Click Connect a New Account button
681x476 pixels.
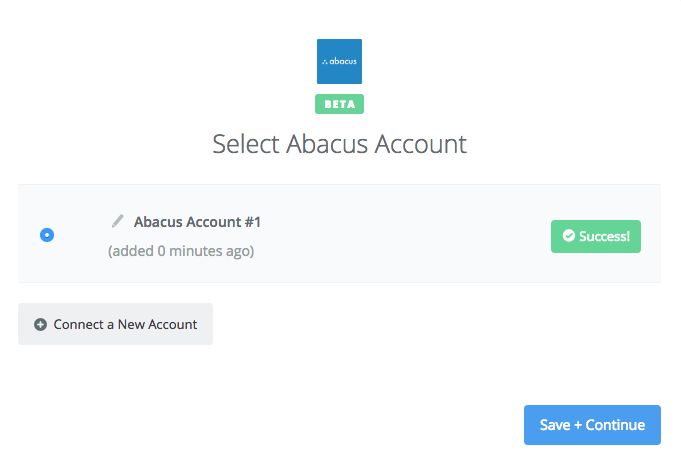[x=116, y=324]
